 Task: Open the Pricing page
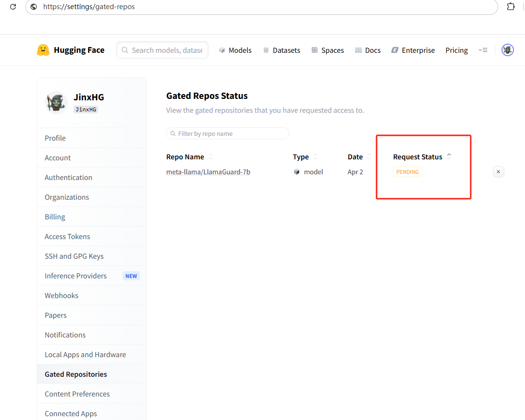(456, 50)
